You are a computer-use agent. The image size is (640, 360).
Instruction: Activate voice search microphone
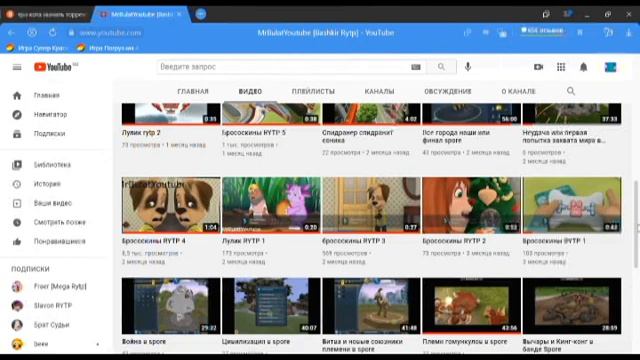tap(468, 67)
